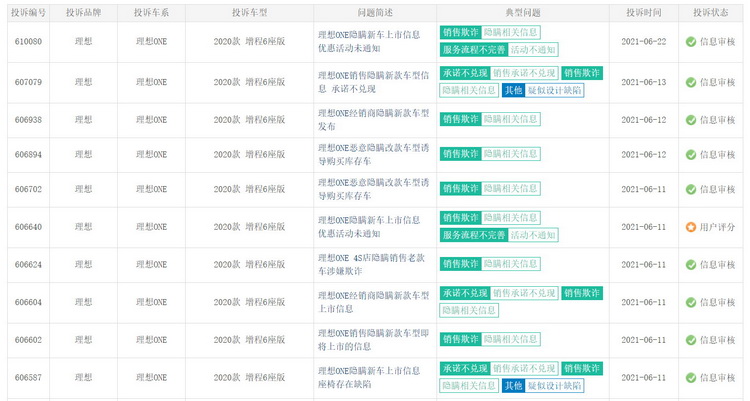Click date 2021-06-22

[644, 42]
